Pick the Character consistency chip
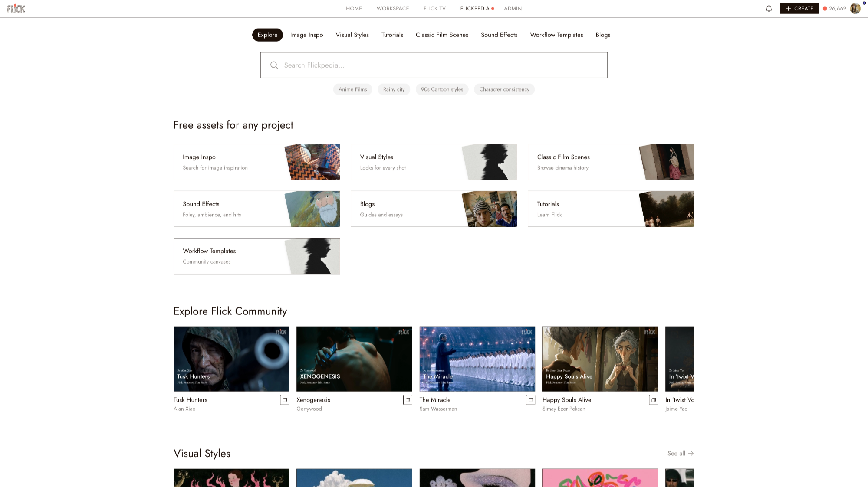The image size is (868, 487). tap(504, 89)
